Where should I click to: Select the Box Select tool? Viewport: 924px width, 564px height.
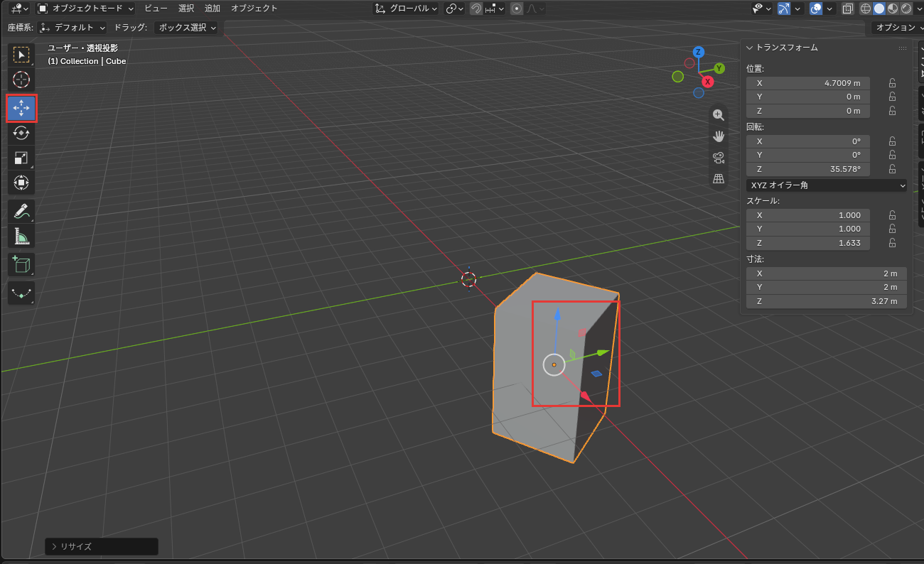point(21,55)
